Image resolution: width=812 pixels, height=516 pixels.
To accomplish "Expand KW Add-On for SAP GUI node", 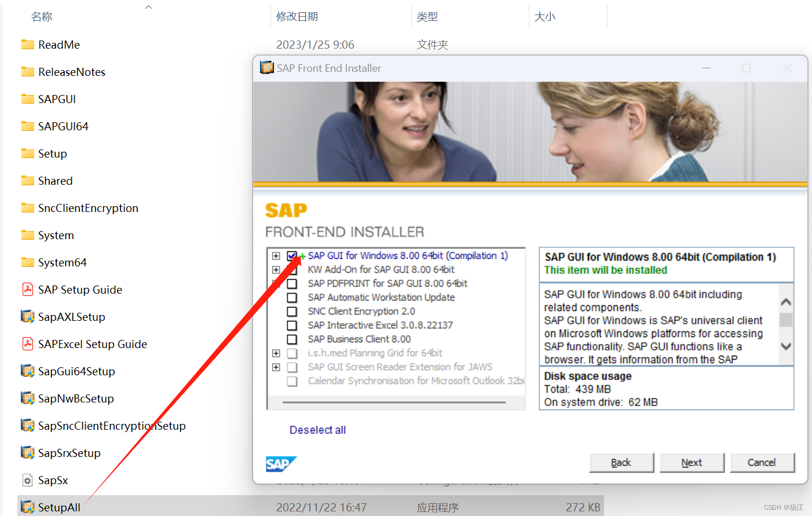I will click(x=276, y=269).
